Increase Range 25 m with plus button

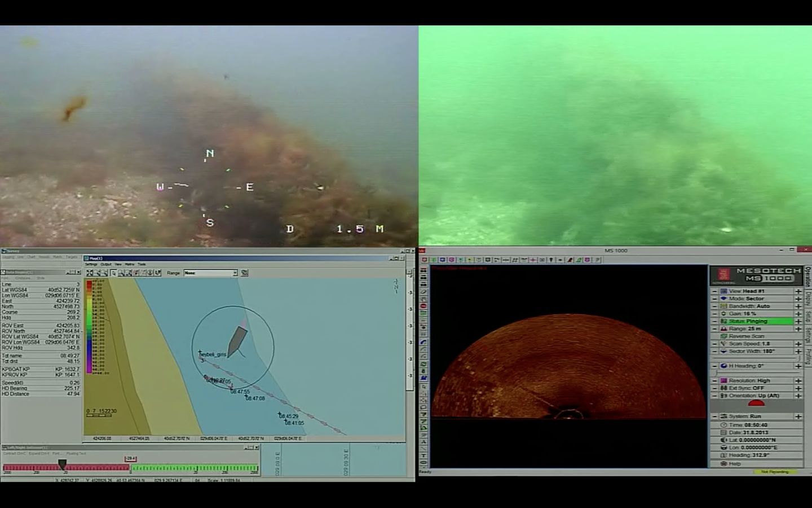(798, 329)
